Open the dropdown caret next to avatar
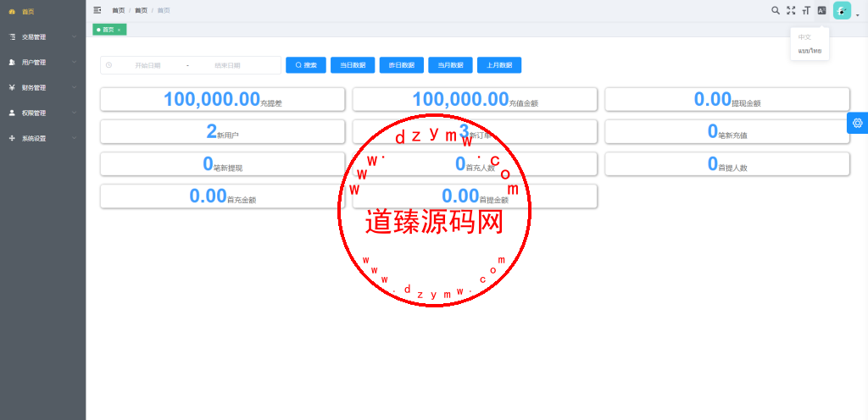 [x=858, y=15]
